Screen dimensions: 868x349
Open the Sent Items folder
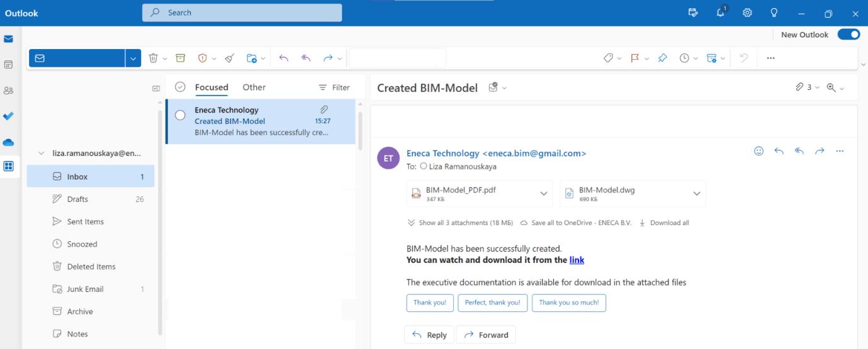coord(86,221)
